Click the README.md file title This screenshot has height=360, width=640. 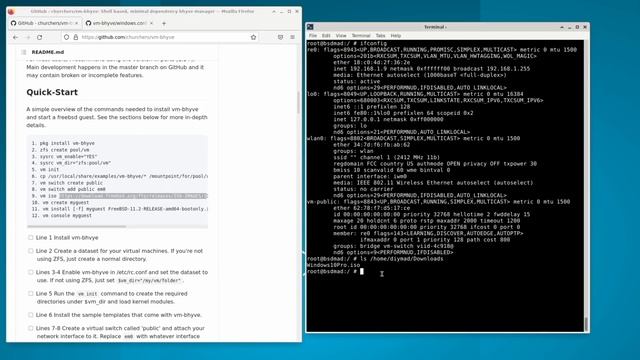click(48, 52)
